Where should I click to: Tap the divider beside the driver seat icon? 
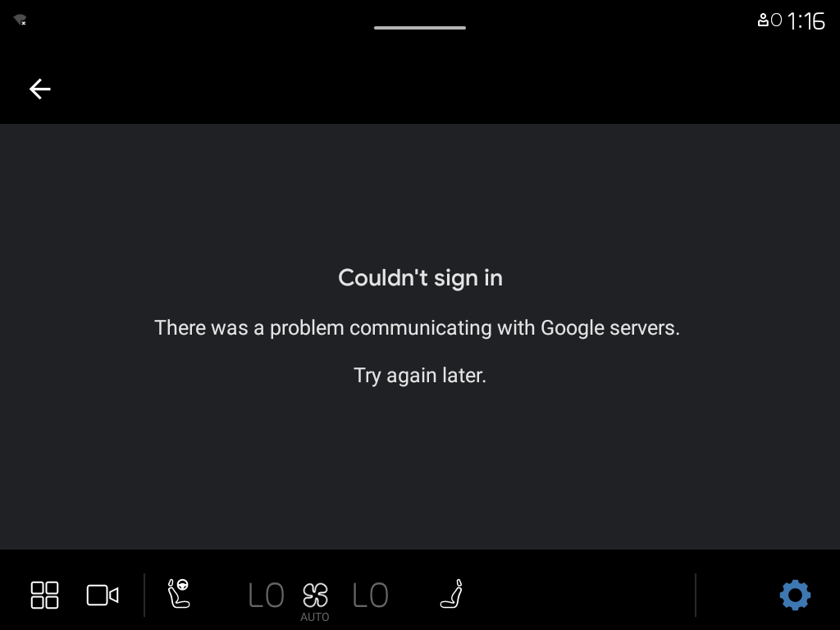click(144, 596)
